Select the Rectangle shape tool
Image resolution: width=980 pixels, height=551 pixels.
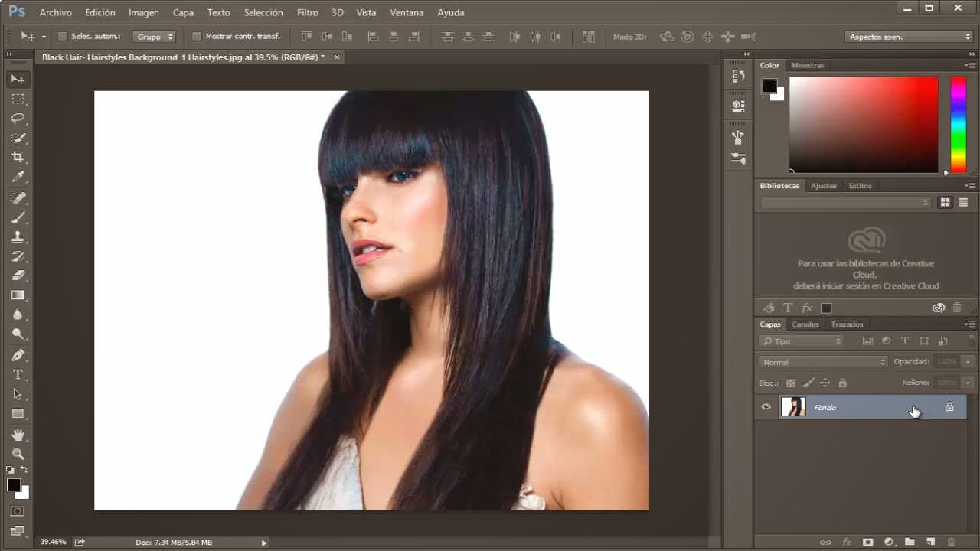tap(18, 413)
